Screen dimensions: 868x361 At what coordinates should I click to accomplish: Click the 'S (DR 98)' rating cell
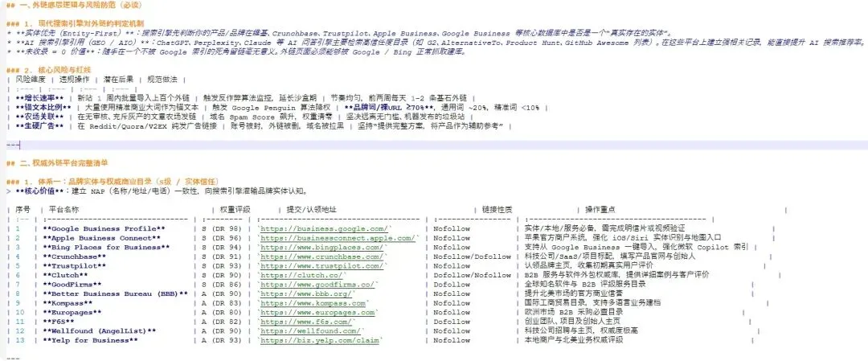[222, 228]
